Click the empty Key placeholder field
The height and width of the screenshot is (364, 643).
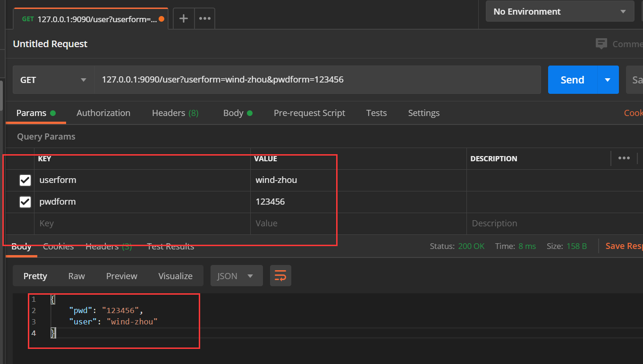click(142, 223)
